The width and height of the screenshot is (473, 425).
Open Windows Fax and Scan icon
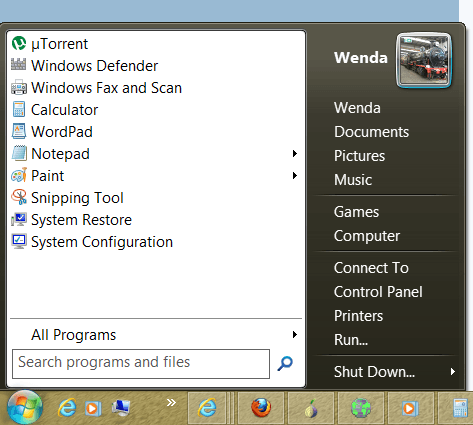(19, 87)
